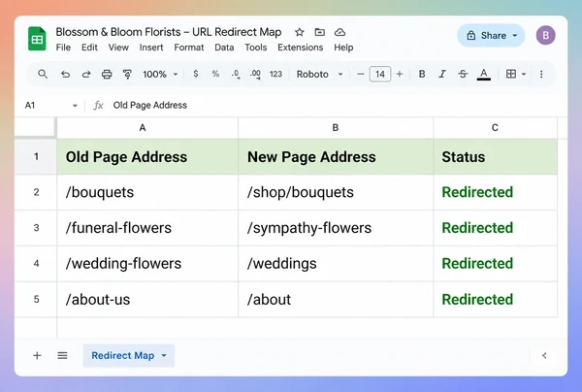Add a new sheet with plus icon

click(37, 356)
